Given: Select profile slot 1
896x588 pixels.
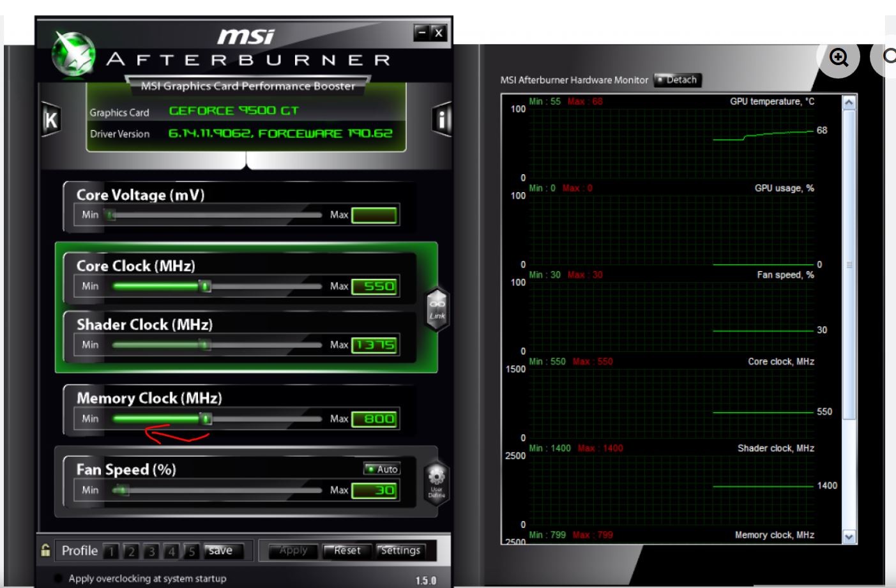Looking at the screenshot, I should (111, 551).
